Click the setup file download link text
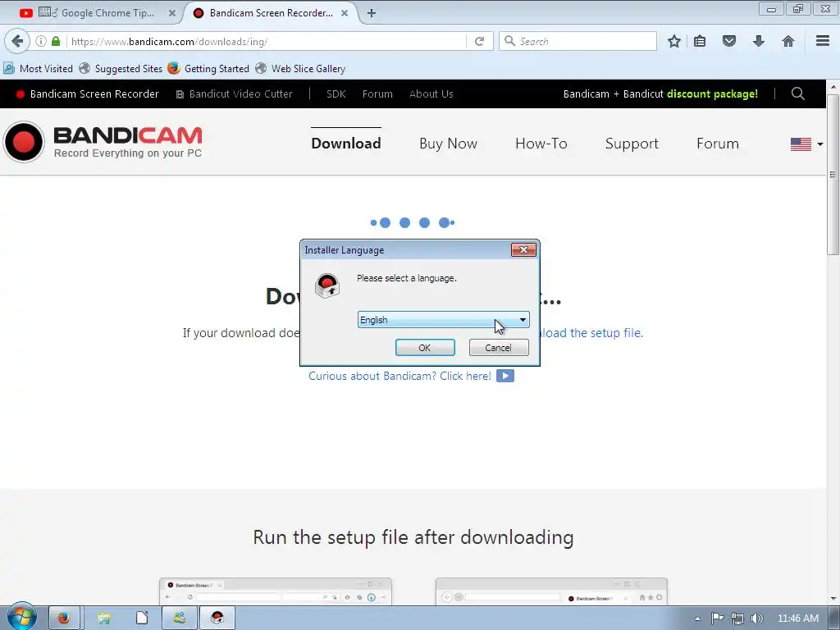The height and width of the screenshot is (630, 840). 591,333
